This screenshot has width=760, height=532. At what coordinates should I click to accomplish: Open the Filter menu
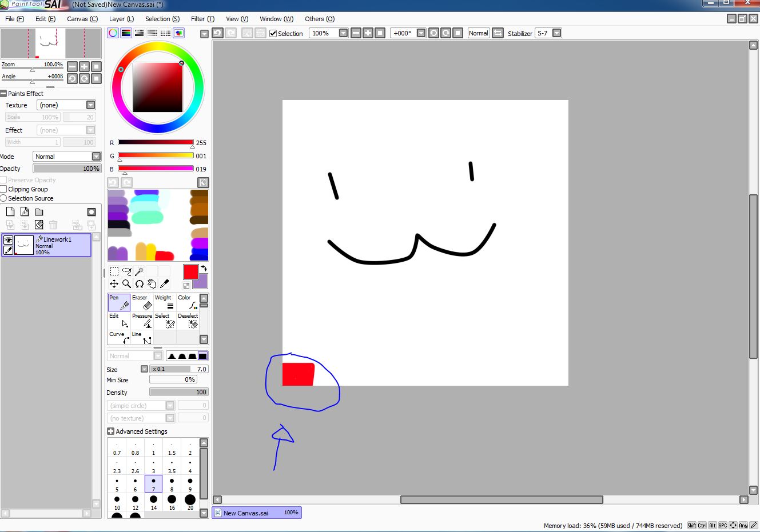[x=202, y=19]
